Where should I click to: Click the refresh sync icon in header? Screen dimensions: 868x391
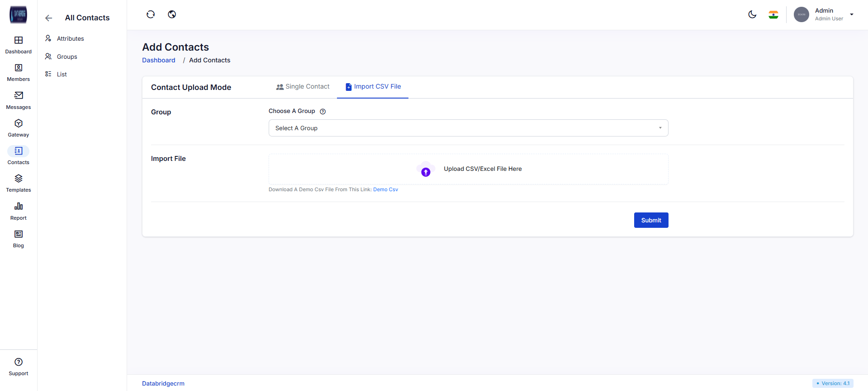151,14
